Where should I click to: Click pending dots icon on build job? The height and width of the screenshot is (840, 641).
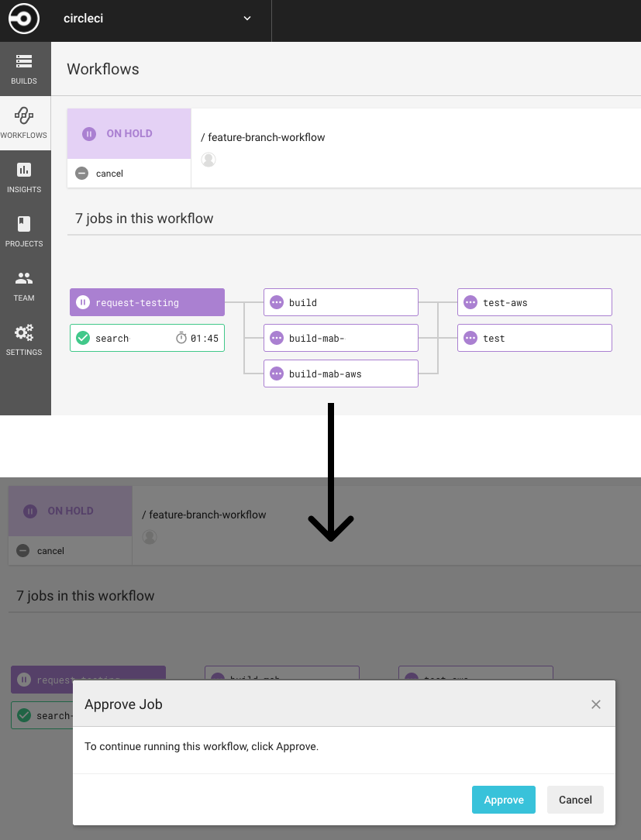click(277, 302)
